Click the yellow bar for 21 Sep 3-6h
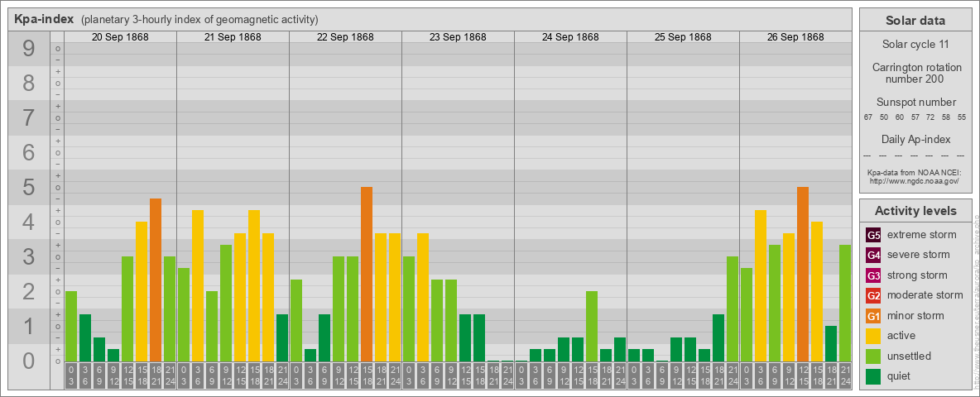 [x=198, y=285]
